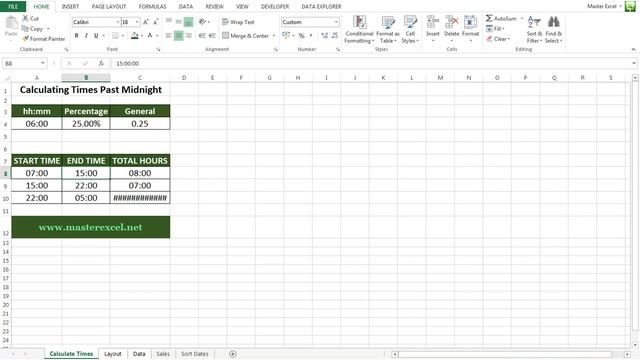Switch to the DATA ribbon tab
640x360 pixels.
pyautogui.click(x=186, y=7)
